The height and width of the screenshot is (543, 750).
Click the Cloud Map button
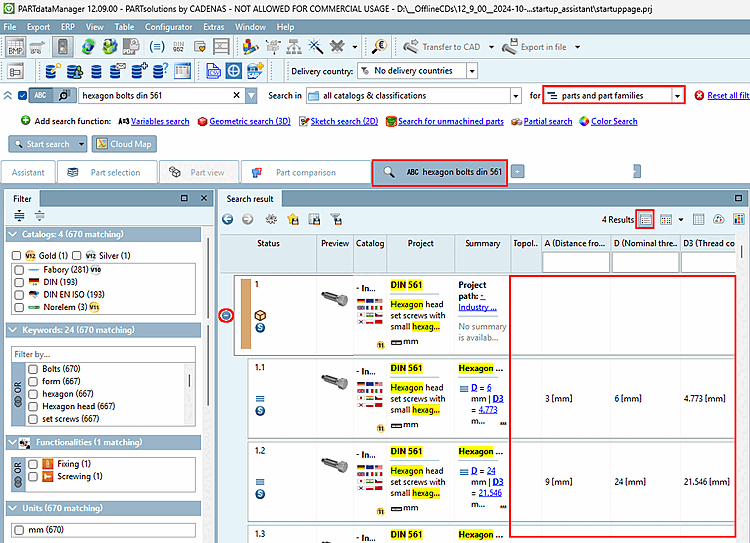[x=124, y=144]
